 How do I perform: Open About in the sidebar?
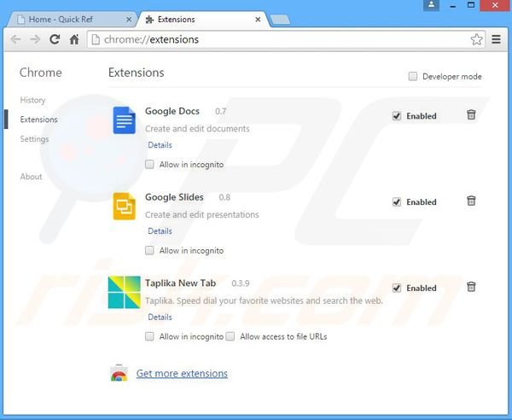click(x=31, y=177)
